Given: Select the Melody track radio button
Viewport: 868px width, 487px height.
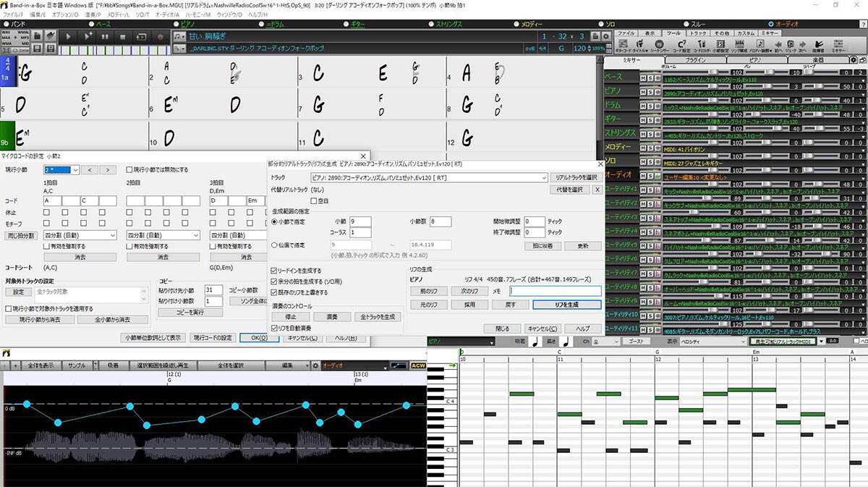Looking at the screenshot, I should pos(518,24).
